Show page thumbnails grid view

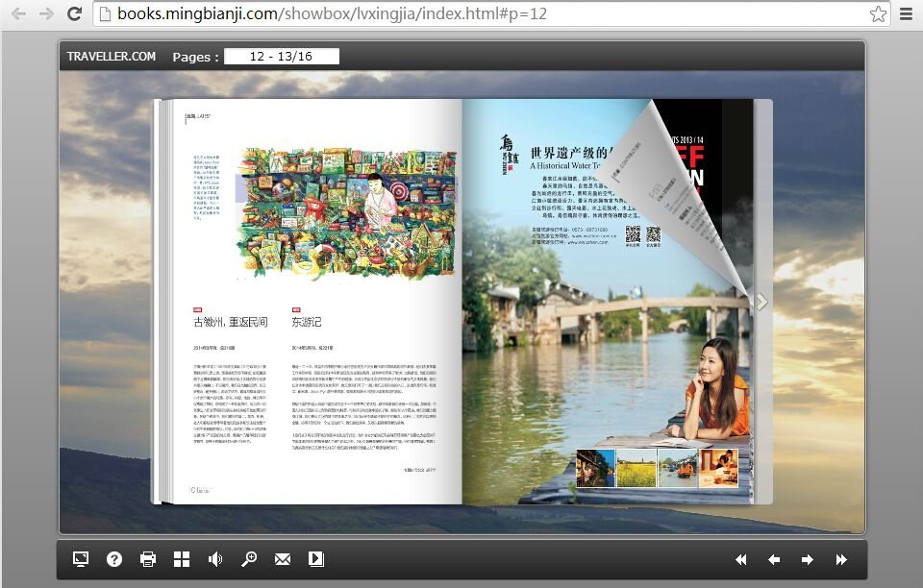(x=182, y=559)
